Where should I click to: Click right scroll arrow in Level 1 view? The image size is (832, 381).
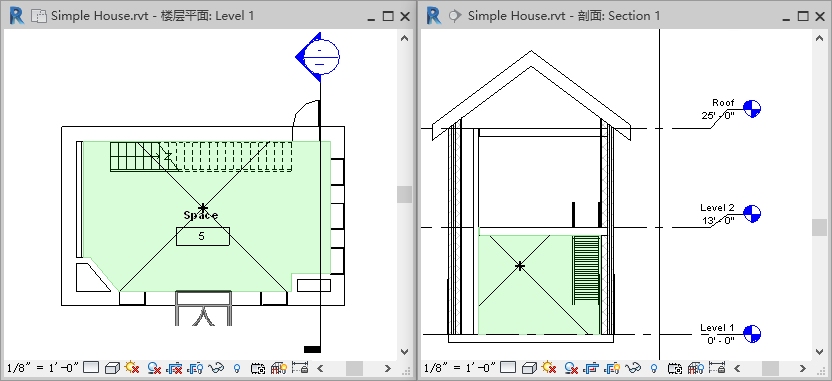click(388, 368)
